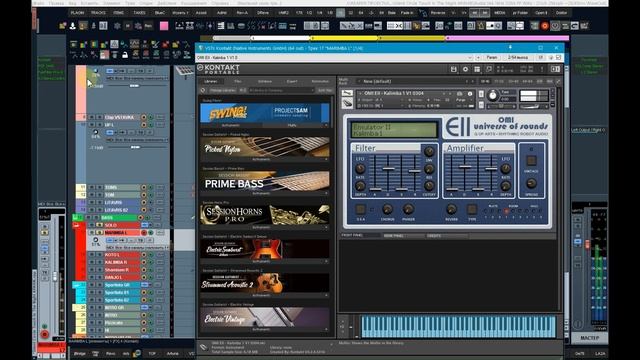Switch to Kontakt Libraries tab

[x=211, y=81]
